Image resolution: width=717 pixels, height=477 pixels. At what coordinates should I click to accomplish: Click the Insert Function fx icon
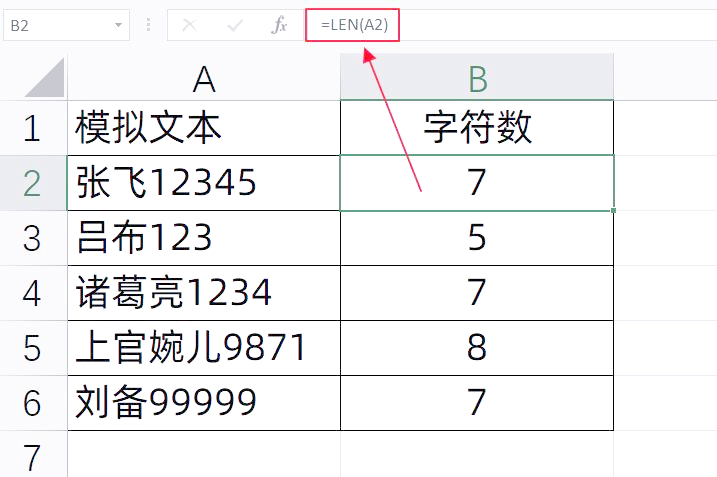pyautogui.click(x=279, y=25)
